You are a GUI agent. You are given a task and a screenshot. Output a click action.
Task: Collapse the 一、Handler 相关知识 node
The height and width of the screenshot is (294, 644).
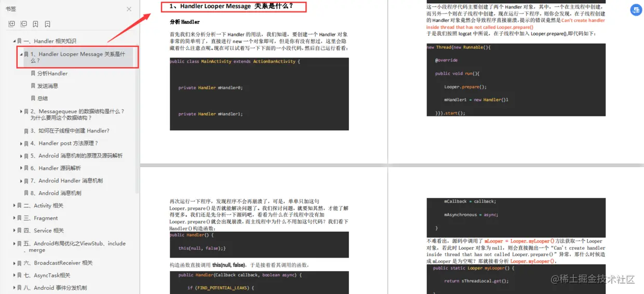point(15,41)
